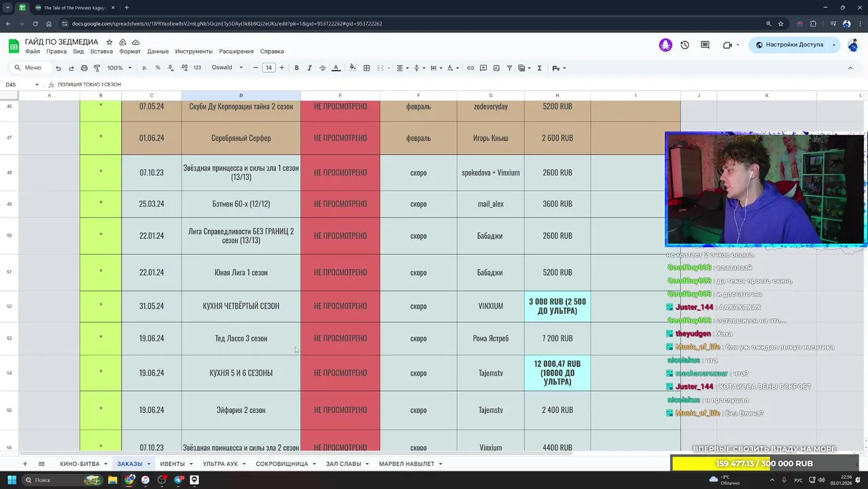Open the purple Gemini assistant icon
This screenshot has width=868, height=489.
pyautogui.click(x=665, y=45)
